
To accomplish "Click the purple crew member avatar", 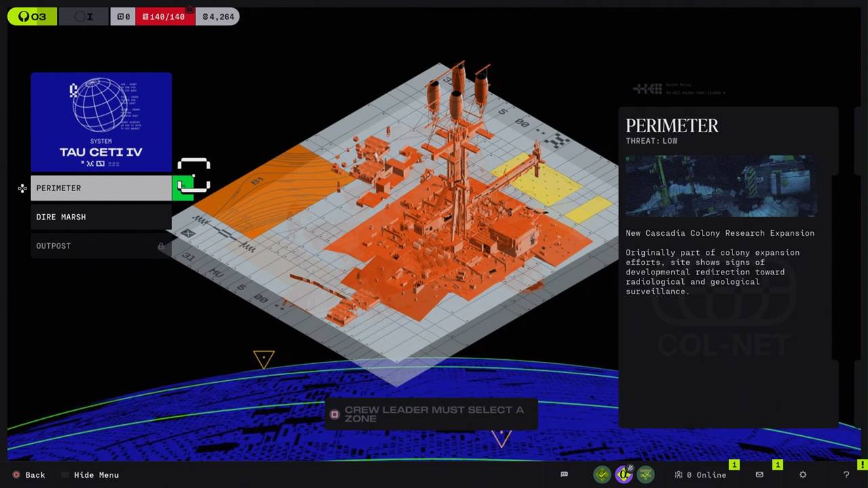I will point(624,474).
